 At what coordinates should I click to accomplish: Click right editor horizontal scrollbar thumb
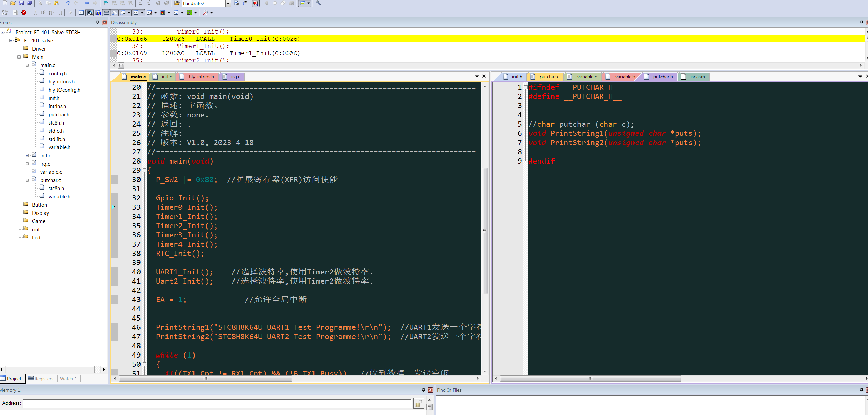590,378
